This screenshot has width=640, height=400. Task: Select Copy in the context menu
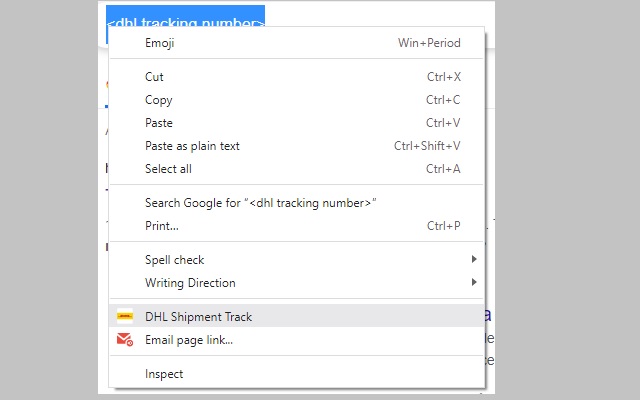click(158, 100)
